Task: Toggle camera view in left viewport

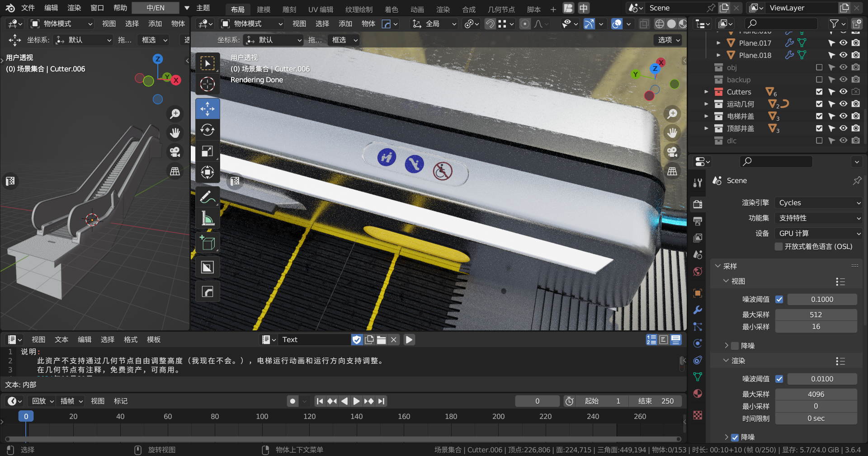Action: pos(175,152)
